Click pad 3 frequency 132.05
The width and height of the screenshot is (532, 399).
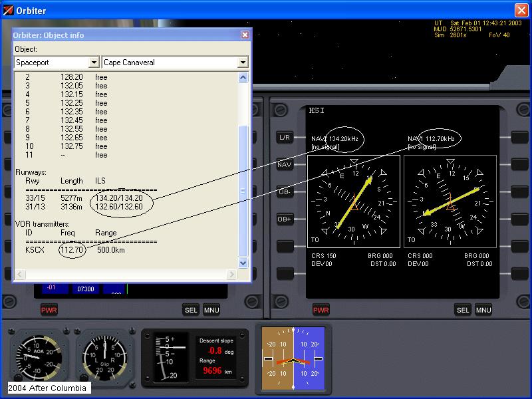[72, 86]
